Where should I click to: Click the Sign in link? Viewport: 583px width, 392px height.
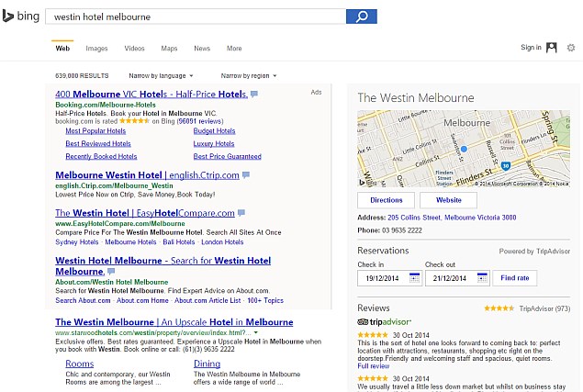pos(531,47)
